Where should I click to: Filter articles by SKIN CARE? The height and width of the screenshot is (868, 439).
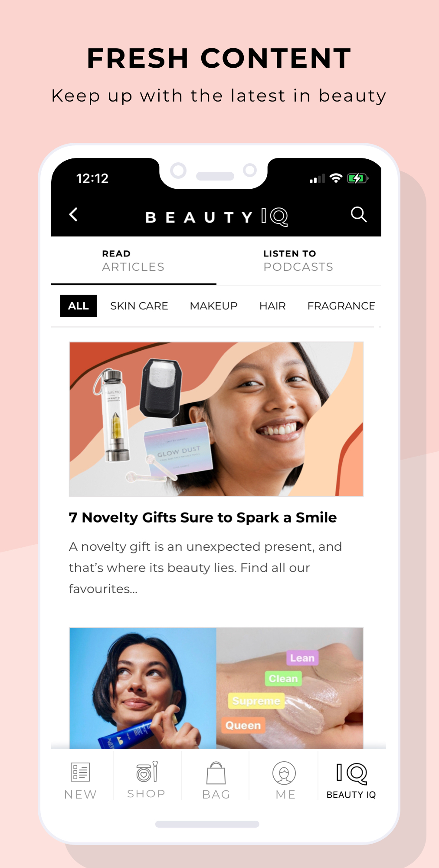coord(139,306)
